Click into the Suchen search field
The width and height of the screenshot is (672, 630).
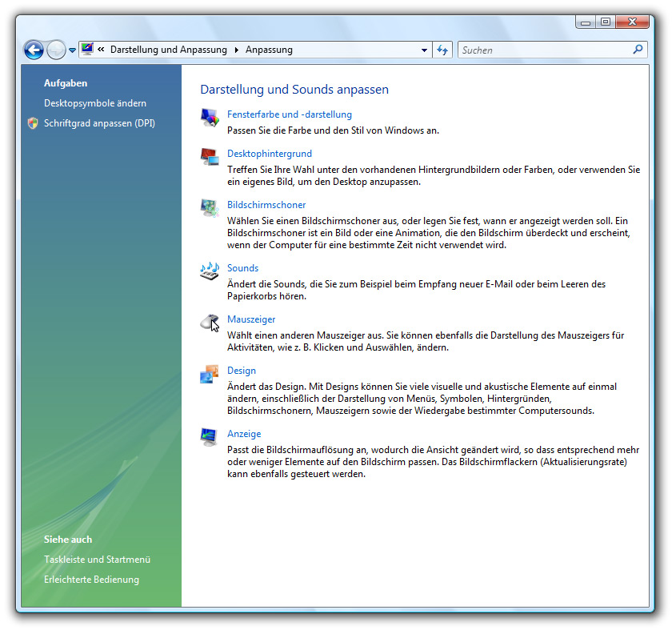[x=544, y=50]
